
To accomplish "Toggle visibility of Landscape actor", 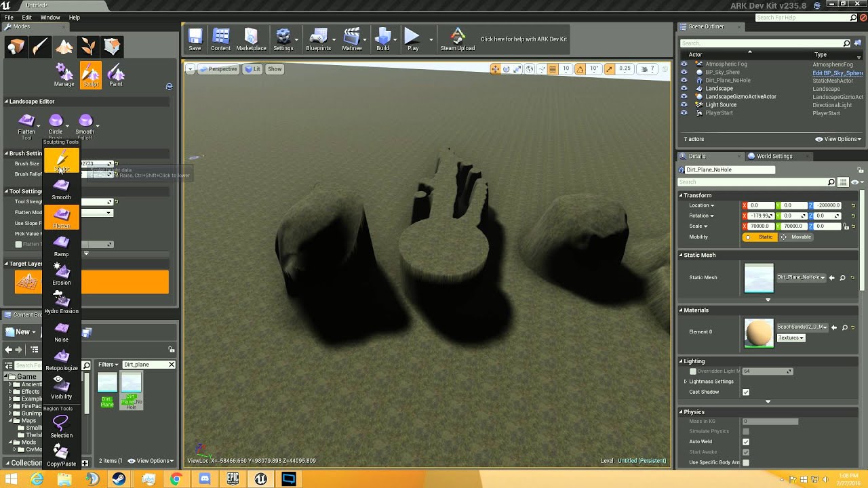I will coord(684,89).
